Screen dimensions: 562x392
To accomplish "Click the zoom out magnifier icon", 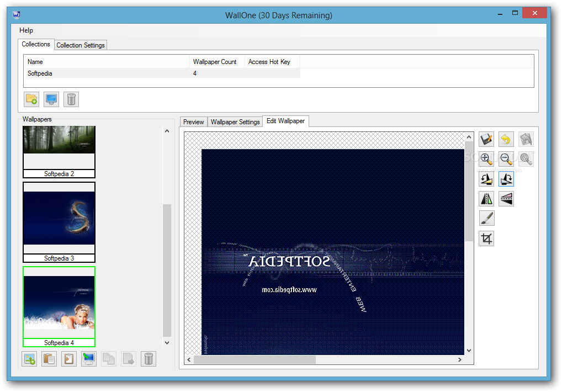I will (506, 159).
